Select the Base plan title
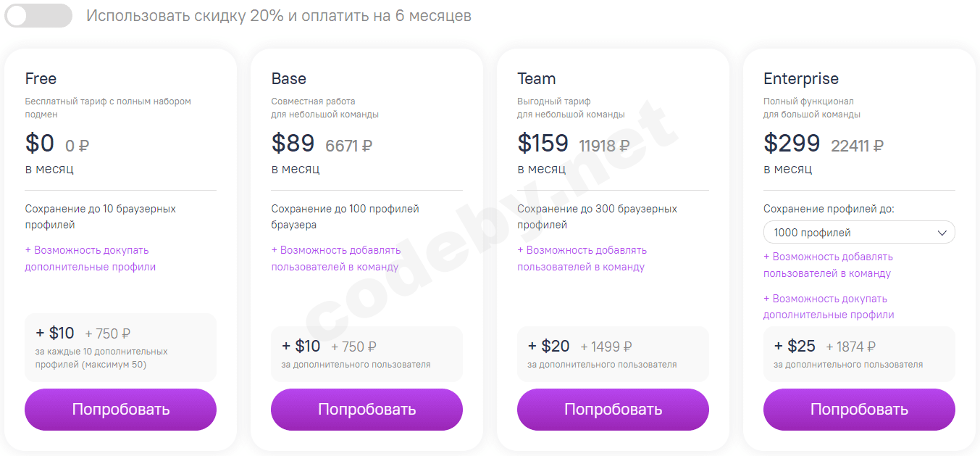This screenshot has width=980, height=456. tap(288, 78)
